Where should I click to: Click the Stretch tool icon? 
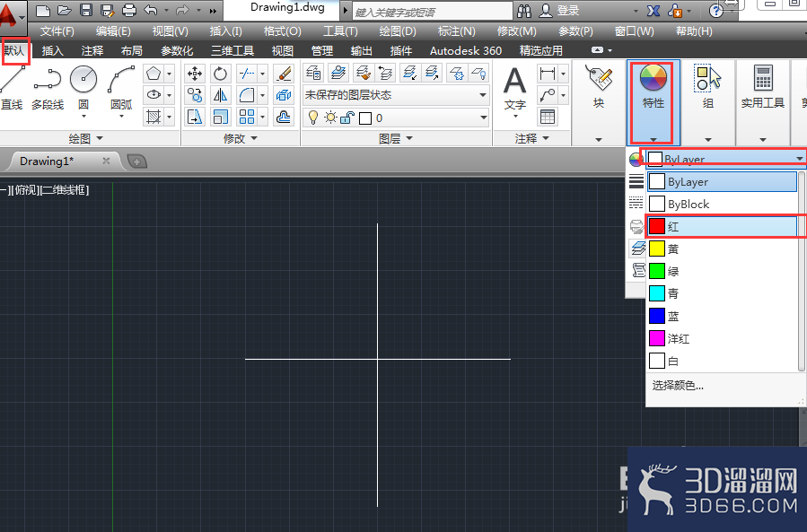coord(195,117)
